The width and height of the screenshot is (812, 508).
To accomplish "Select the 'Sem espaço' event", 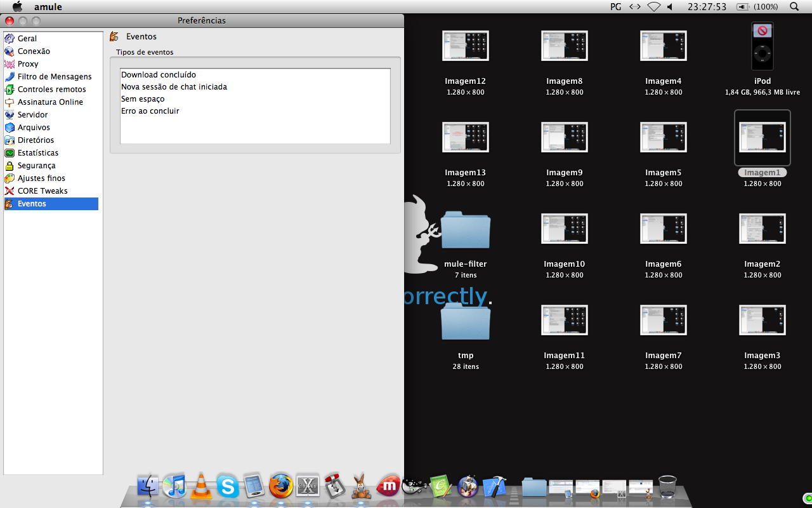I will pyautogui.click(x=143, y=99).
